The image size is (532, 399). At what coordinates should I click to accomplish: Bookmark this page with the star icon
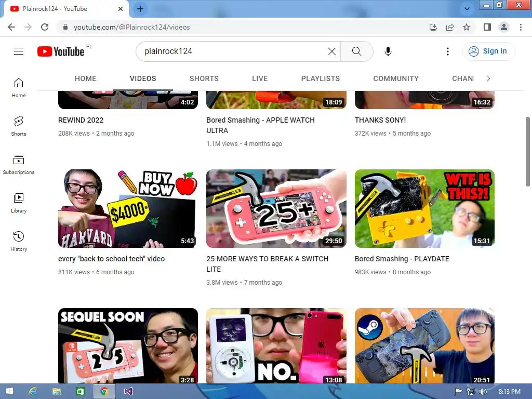(467, 27)
